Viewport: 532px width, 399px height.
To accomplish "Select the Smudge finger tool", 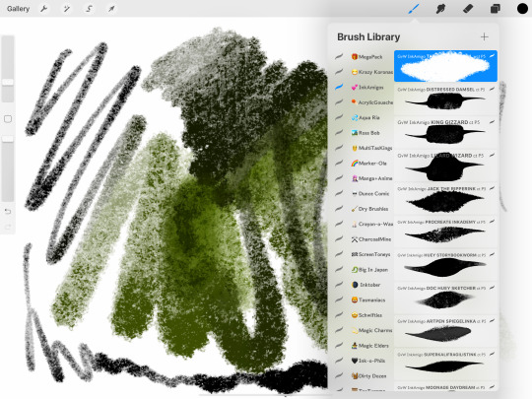I will tap(440, 9).
